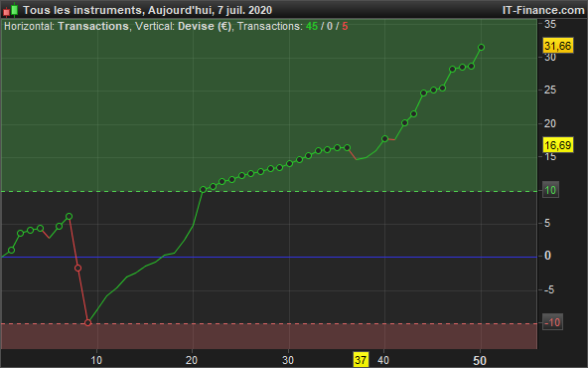Click the chart title 'Tous les instruments'

81,10
